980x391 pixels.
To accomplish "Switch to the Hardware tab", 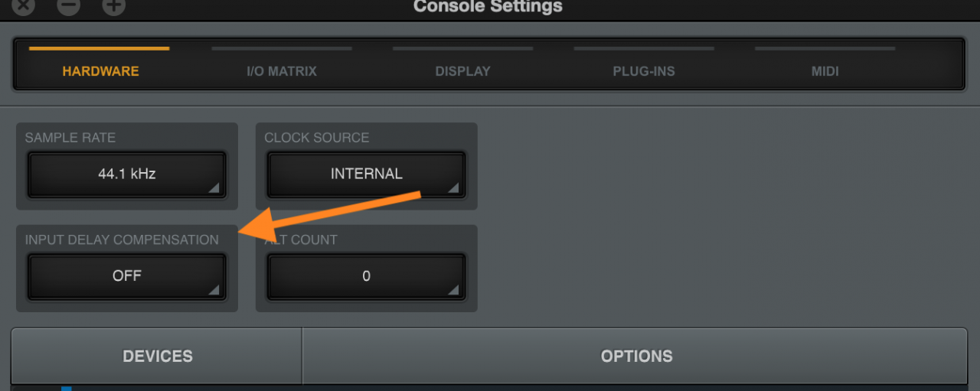I will pos(100,71).
